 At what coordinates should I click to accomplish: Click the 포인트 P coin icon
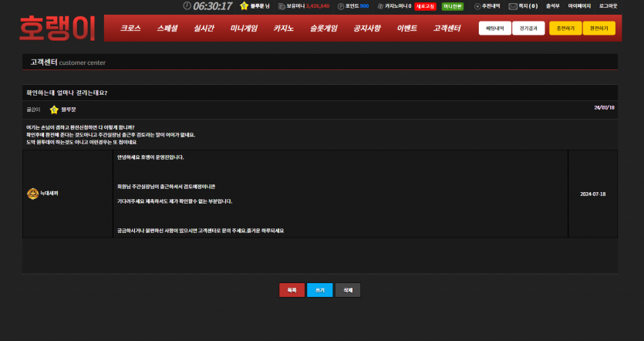tap(341, 6)
